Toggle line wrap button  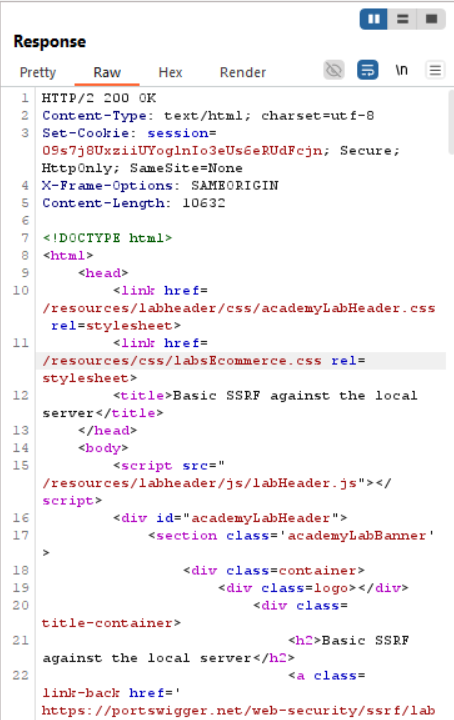tap(368, 70)
